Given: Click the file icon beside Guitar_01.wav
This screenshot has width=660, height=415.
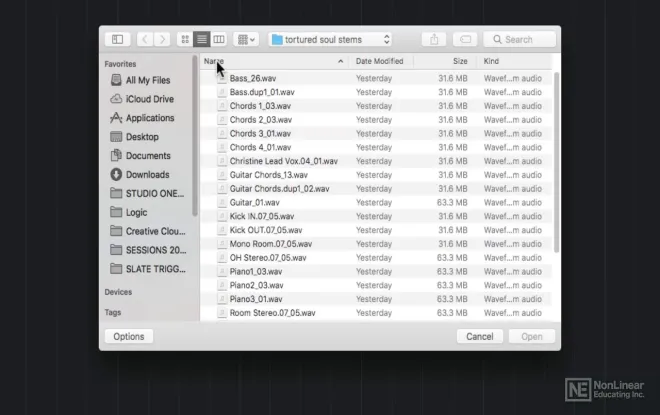Looking at the screenshot, I should point(222,202).
